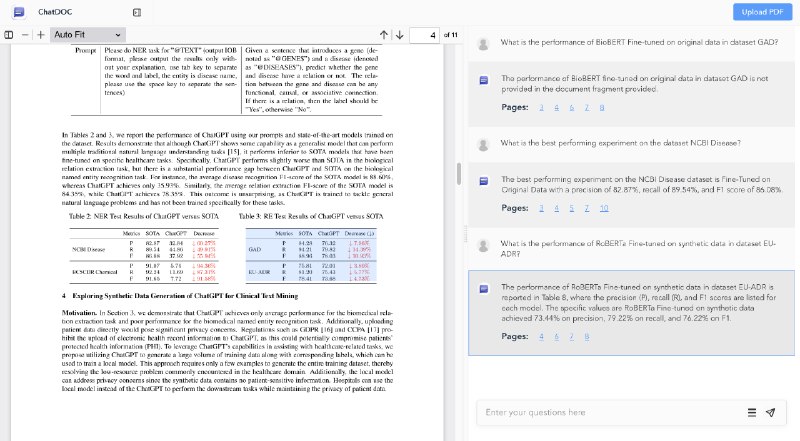
Task: Click the highlighted GAD row in Table 3
Action: [311, 250]
